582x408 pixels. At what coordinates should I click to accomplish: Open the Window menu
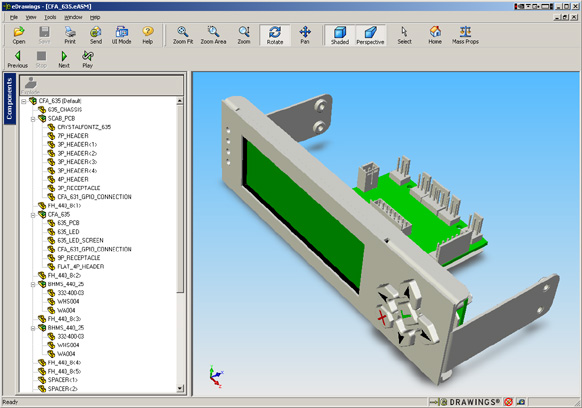click(x=73, y=17)
